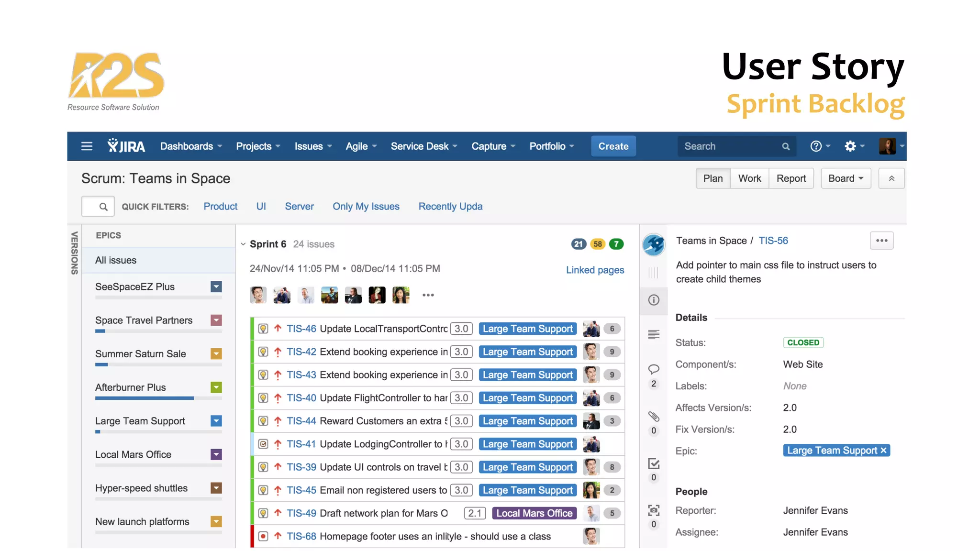980x551 pixels.
Task: Toggle the Recently Updated quick filter
Action: (450, 206)
